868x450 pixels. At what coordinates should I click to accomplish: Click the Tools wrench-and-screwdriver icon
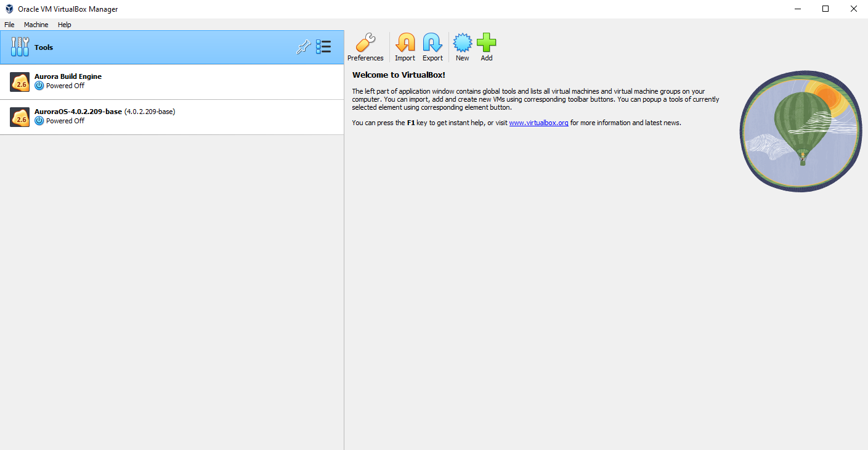(20, 47)
